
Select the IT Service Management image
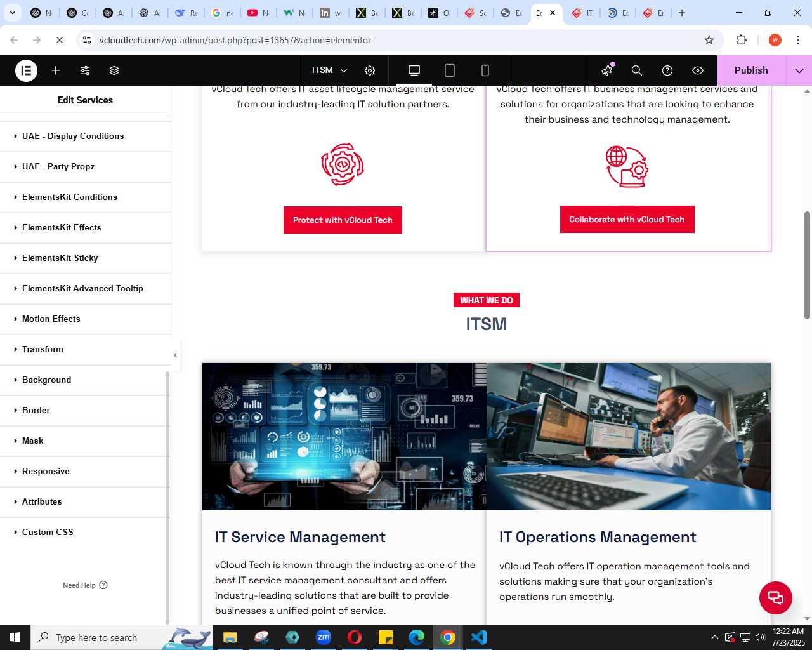(x=344, y=437)
